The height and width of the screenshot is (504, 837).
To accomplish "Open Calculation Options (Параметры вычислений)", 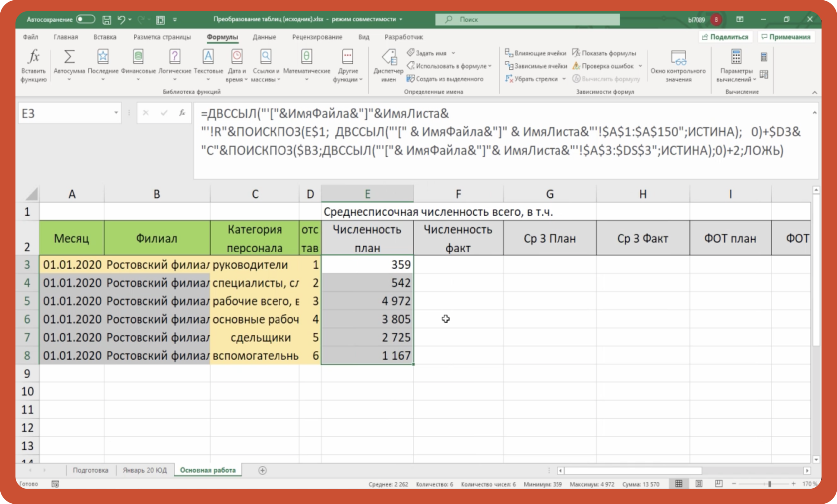I will click(x=736, y=65).
